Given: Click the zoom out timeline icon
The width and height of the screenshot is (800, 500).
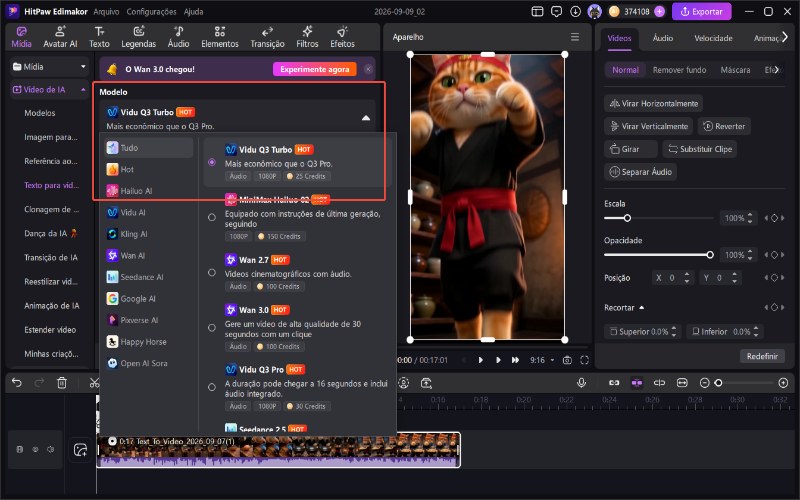Looking at the screenshot, I should pos(705,383).
